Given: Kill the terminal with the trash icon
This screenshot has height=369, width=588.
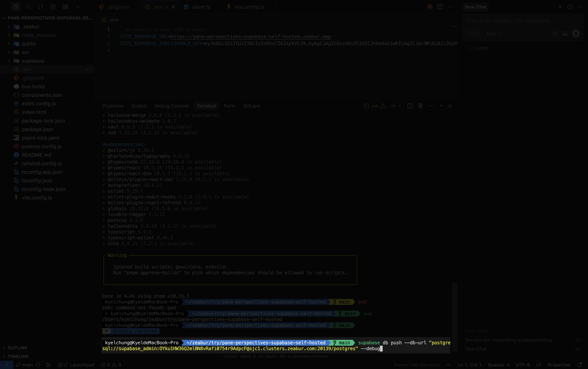Looking at the screenshot, I should (420, 106).
